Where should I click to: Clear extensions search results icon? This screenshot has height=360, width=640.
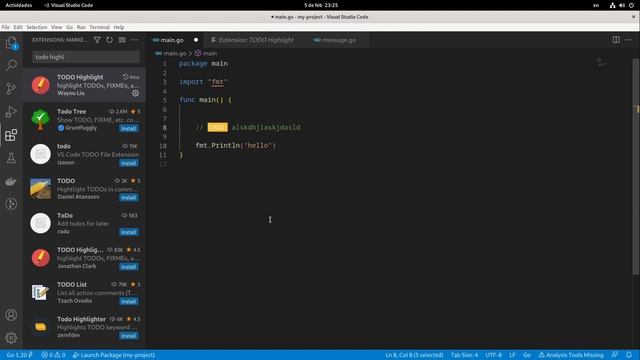(122, 40)
